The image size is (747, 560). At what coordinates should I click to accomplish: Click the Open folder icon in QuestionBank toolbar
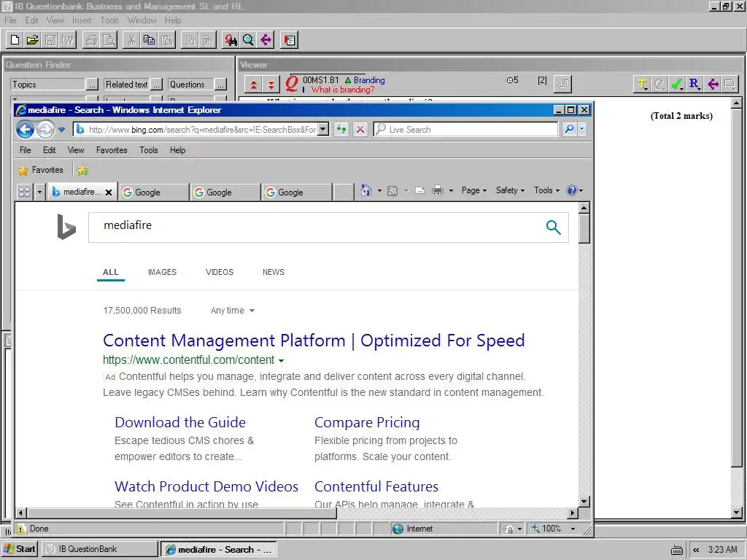pyautogui.click(x=32, y=40)
